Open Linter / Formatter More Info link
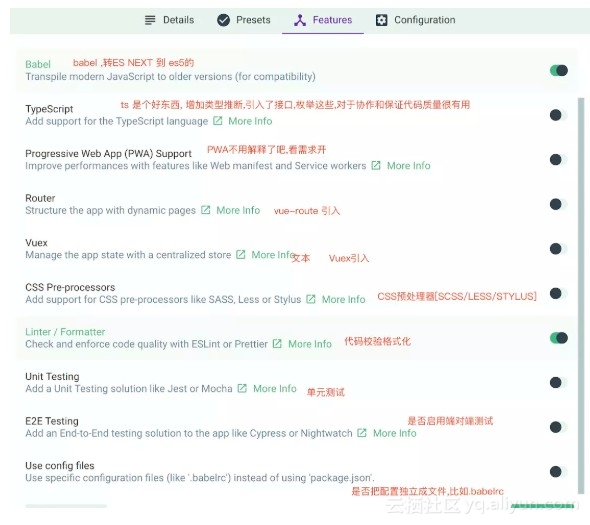 [310, 344]
